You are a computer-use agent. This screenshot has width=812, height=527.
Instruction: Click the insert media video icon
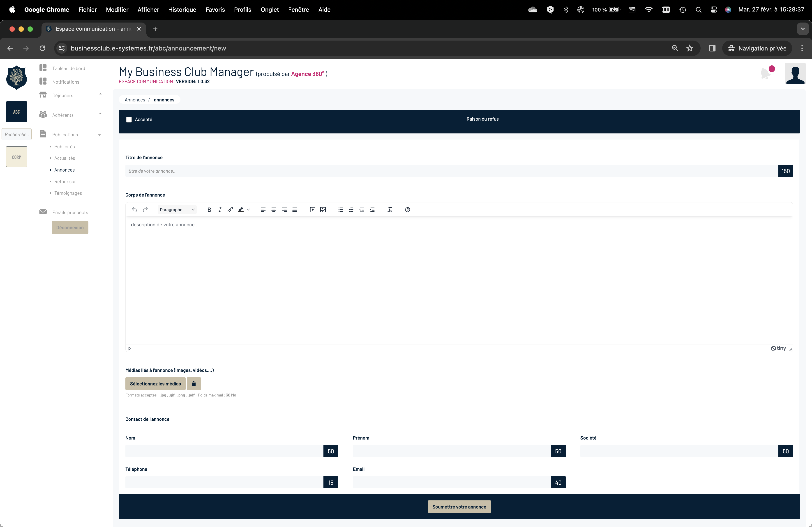[x=312, y=210]
